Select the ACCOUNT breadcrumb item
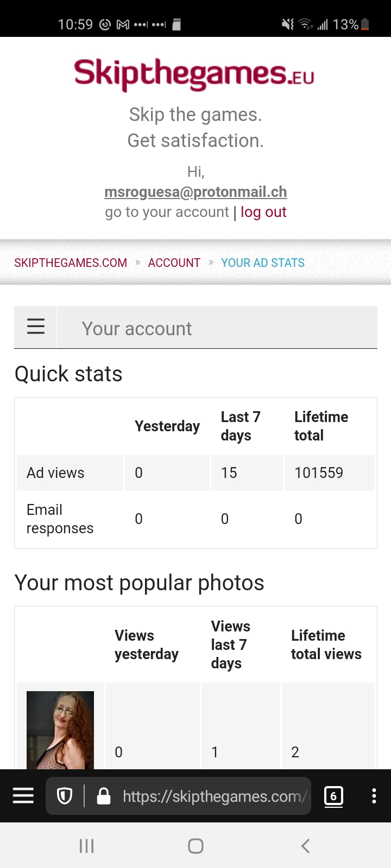 pos(174,263)
